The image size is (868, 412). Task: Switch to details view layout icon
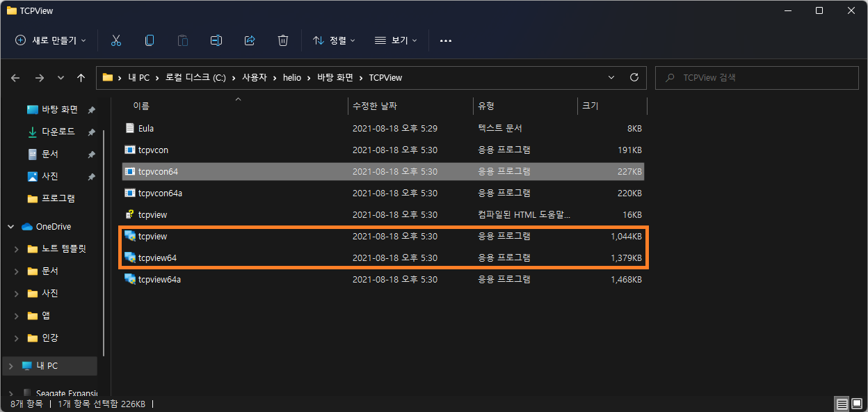pos(842,404)
